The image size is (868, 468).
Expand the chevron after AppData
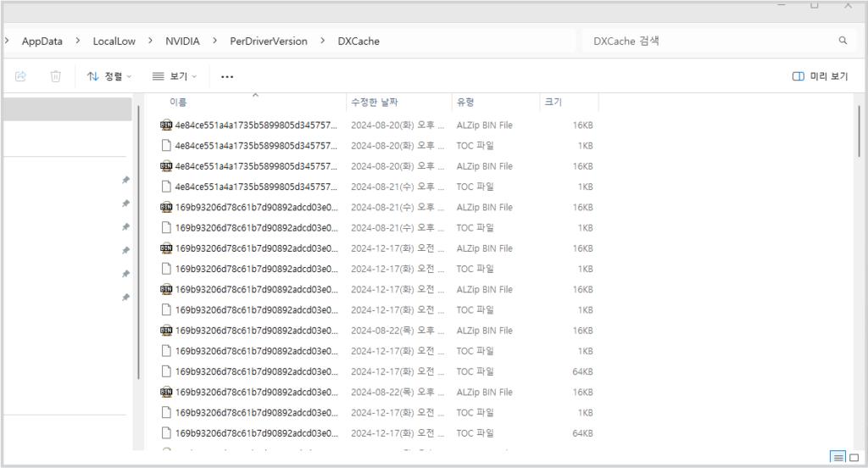[77, 41]
